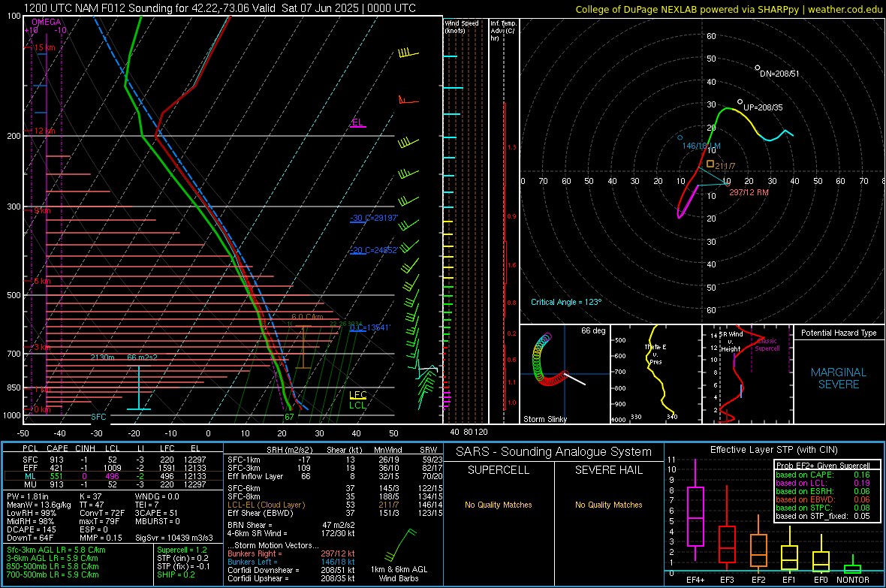Click the SARS - Sounding Analogue System heading
Image resolution: width=886 pixels, height=588 pixels.
coord(554,452)
